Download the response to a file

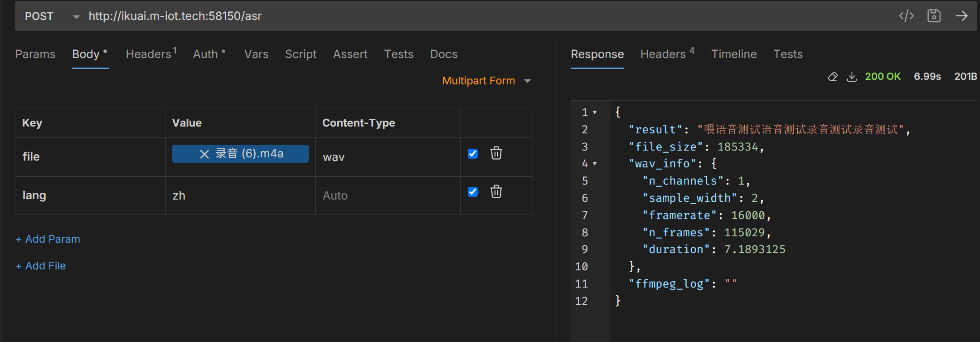pyautogui.click(x=852, y=77)
